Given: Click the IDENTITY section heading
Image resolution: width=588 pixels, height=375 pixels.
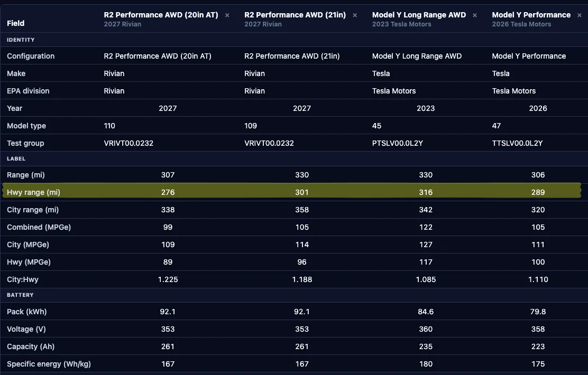Looking at the screenshot, I should (21, 40).
